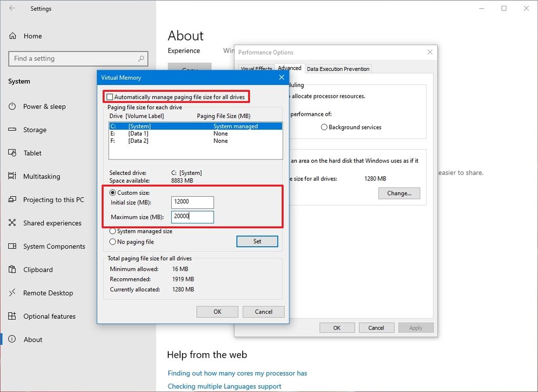Open Remote Desktop using its sidebar icon
This screenshot has width=538, height=392.
[13, 293]
